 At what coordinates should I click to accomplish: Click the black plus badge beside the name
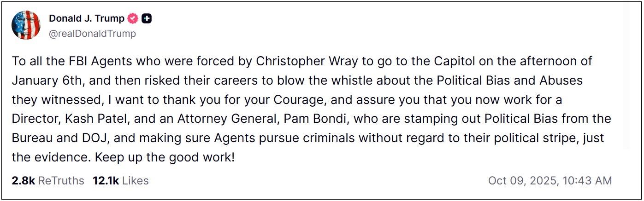[147, 19]
